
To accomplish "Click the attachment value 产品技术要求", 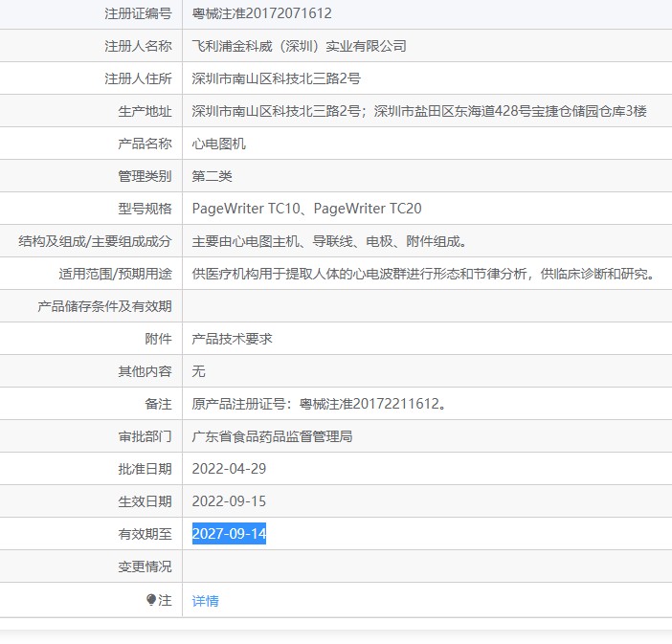I will (233, 339).
